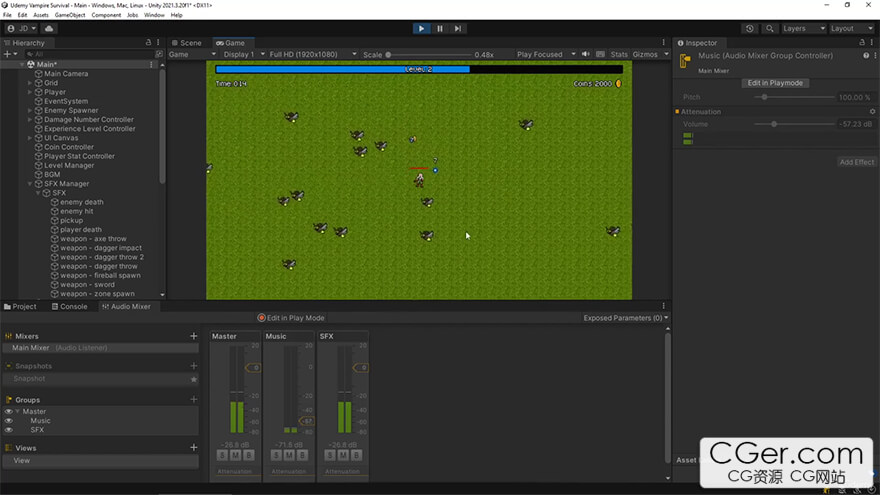Toggle visibility eye for Music group
This screenshot has height=495, width=880.
(x=8, y=420)
